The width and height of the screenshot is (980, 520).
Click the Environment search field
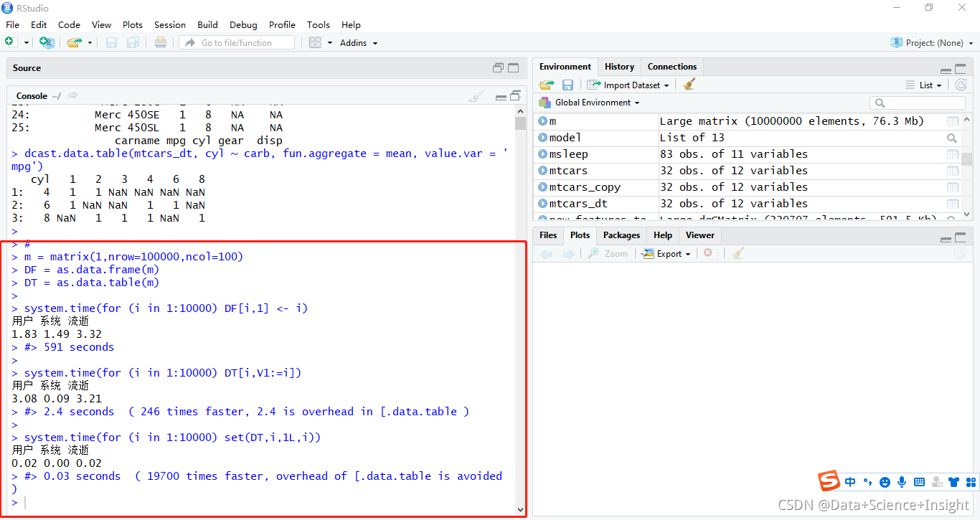(918, 103)
